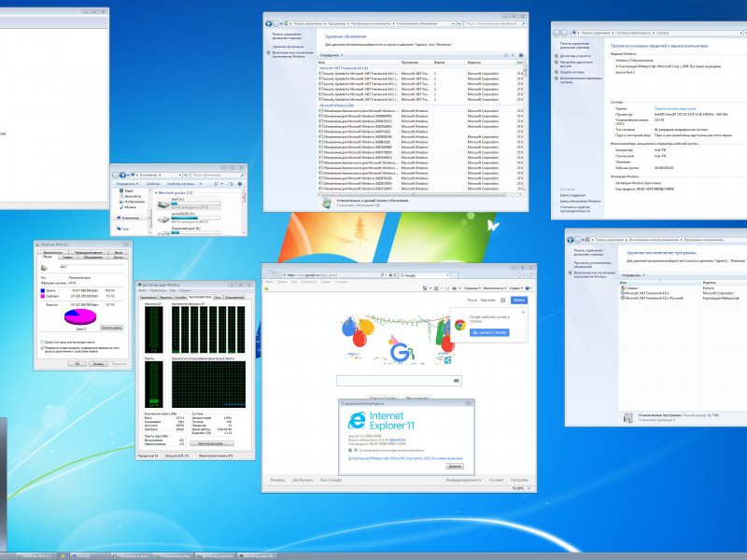Open on-screen keyboard icon in Google search box
The height and width of the screenshot is (560, 747).
pyautogui.click(x=456, y=381)
